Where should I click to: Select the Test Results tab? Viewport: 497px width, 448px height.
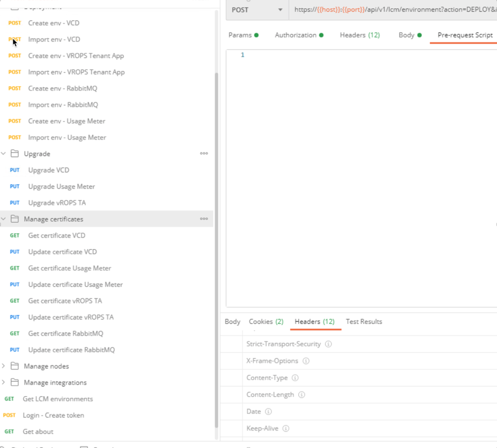[x=364, y=321]
